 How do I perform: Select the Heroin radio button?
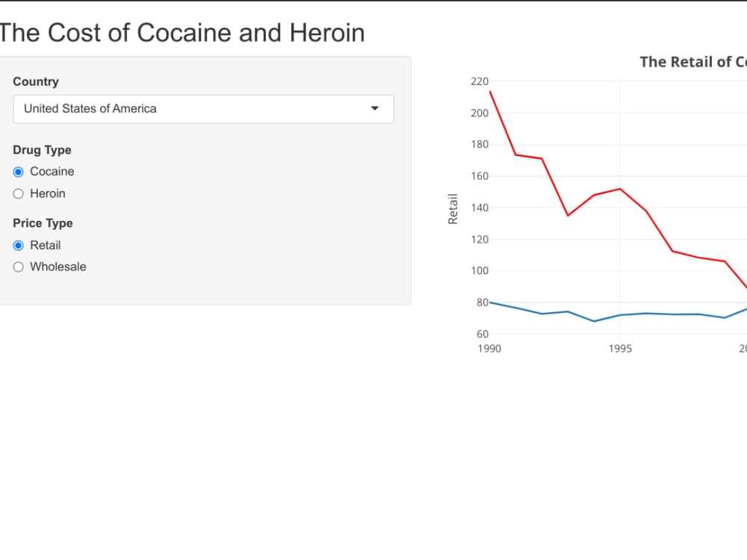pos(18,193)
